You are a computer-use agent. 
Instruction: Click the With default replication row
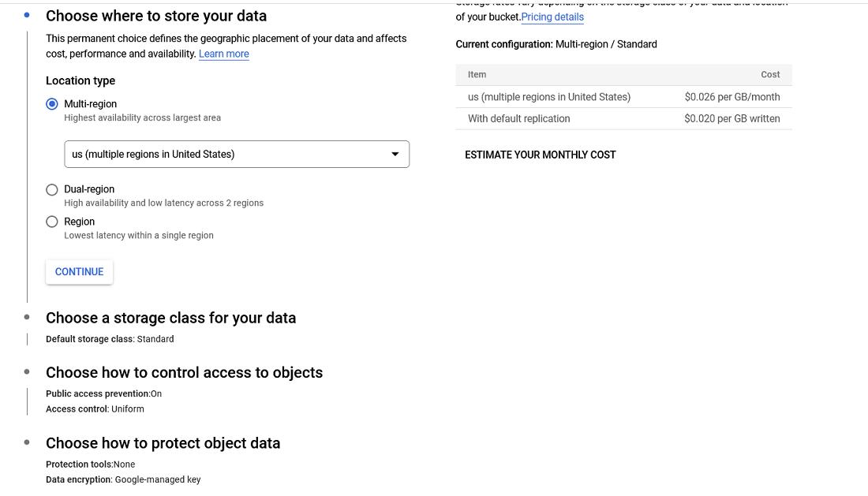(623, 119)
